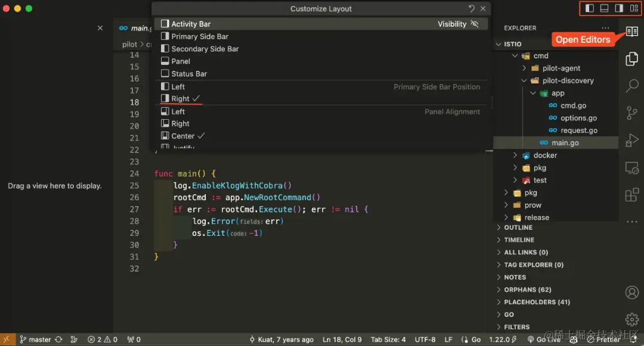This screenshot has width=644, height=346.
Task: Click the pilot breadcrumb segment
Action: click(129, 44)
